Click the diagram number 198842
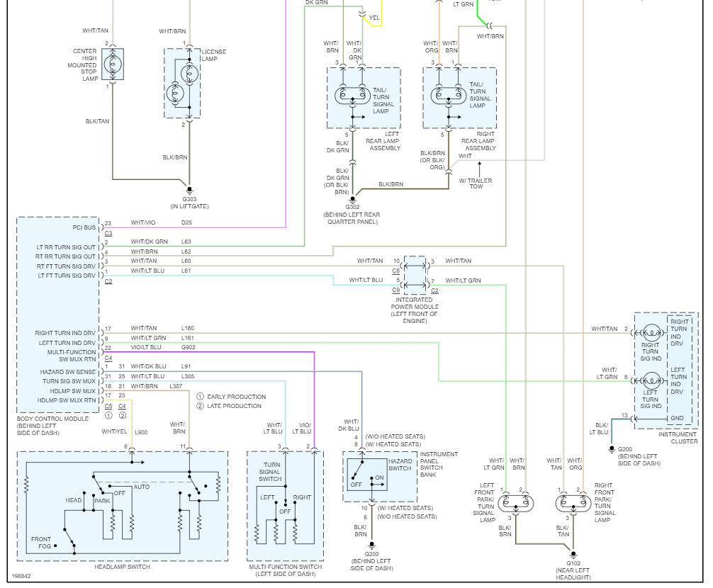The height and width of the screenshot is (588, 713). pos(21,576)
